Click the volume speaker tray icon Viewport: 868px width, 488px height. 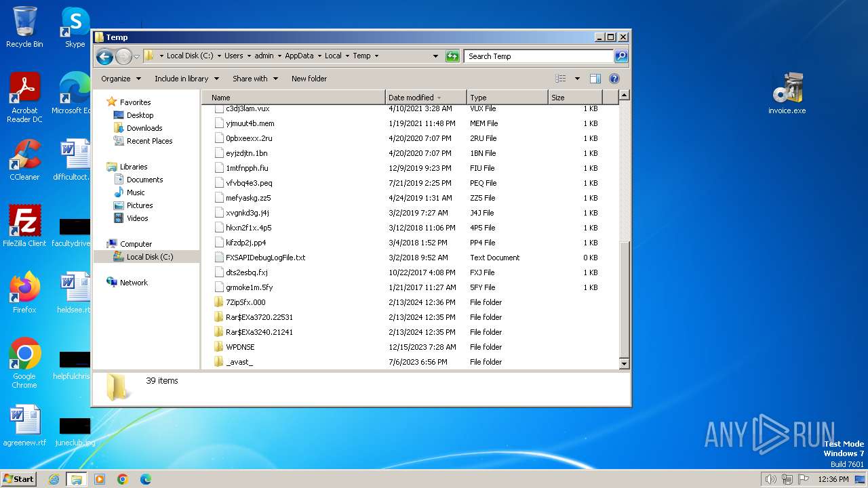[x=770, y=479]
